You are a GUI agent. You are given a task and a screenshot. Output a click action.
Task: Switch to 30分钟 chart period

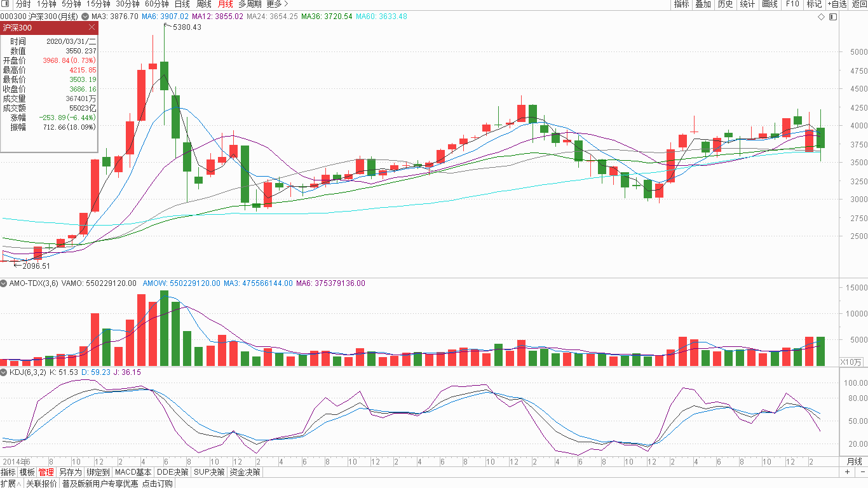[128, 4]
